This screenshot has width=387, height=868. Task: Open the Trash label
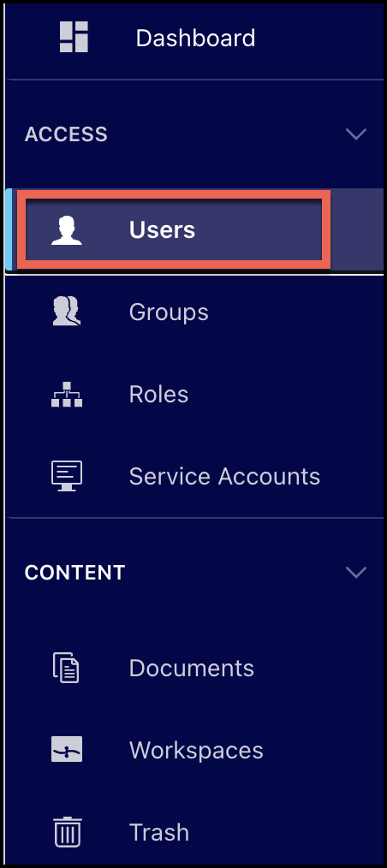pyautogui.click(x=159, y=833)
